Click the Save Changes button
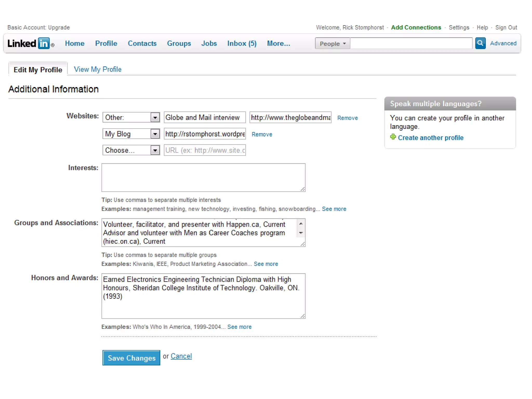The width and height of the screenshot is (532, 399). [131, 358]
